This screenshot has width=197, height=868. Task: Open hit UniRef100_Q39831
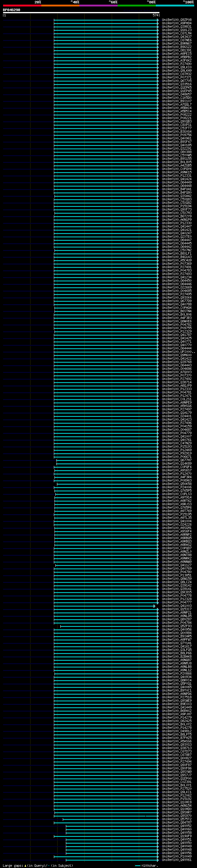[176, 26]
